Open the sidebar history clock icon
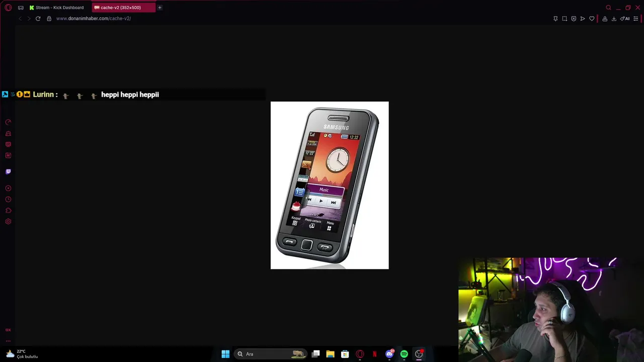The height and width of the screenshot is (362, 644). (8, 199)
